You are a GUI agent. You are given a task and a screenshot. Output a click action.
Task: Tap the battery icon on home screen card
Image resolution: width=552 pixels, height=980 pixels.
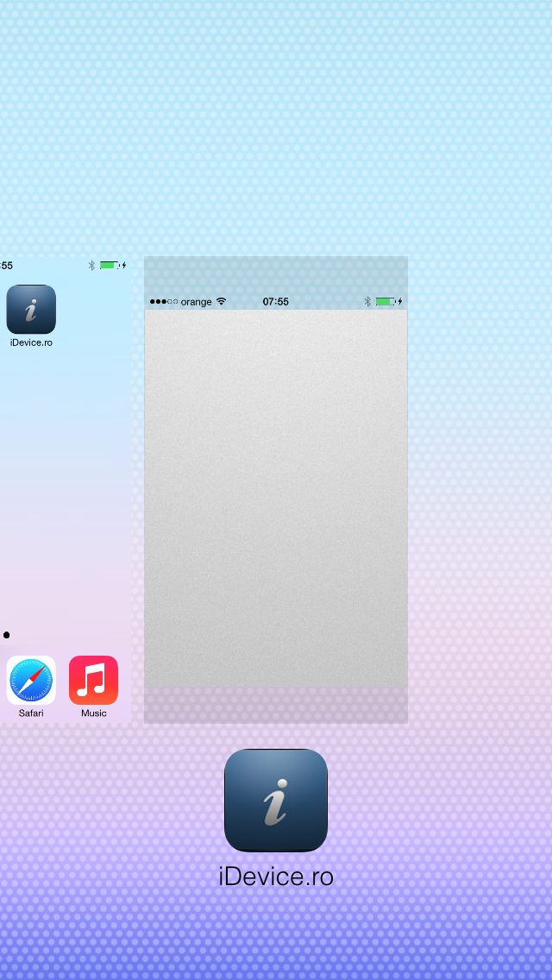tap(109, 265)
